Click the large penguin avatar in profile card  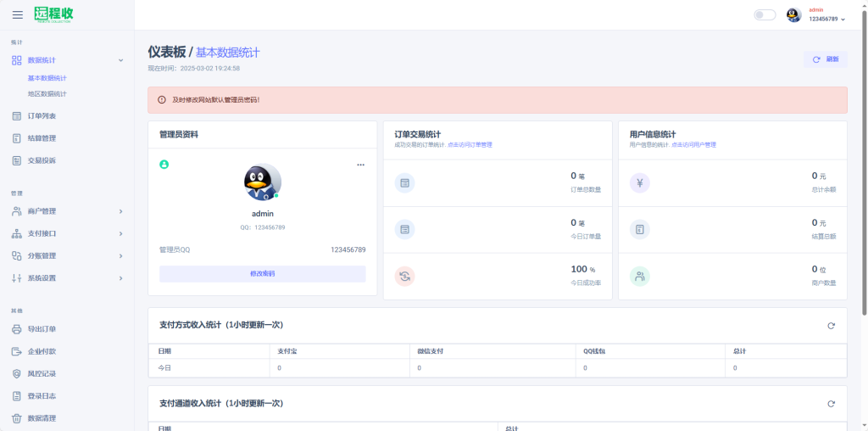click(x=263, y=182)
